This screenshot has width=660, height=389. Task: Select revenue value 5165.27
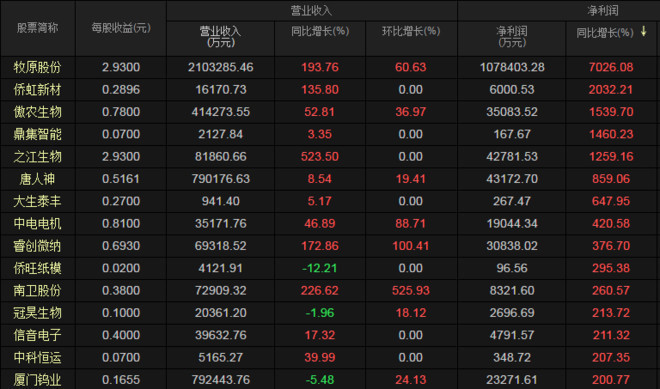click(221, 357)
